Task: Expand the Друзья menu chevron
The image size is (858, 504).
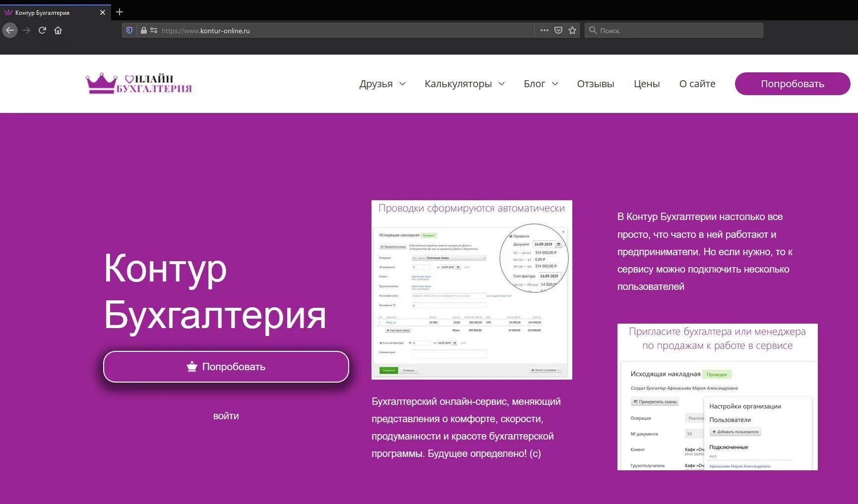Action: 402,84
